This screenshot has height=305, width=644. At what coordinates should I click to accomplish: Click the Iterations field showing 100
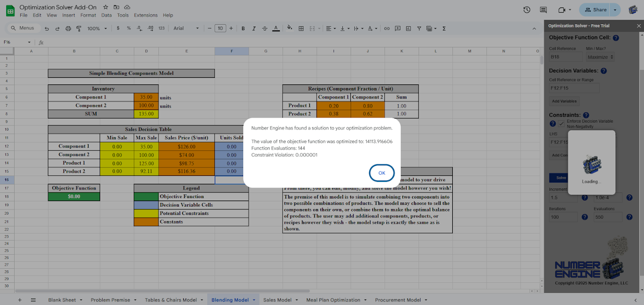pyautogui.click(x=563, y=217)
